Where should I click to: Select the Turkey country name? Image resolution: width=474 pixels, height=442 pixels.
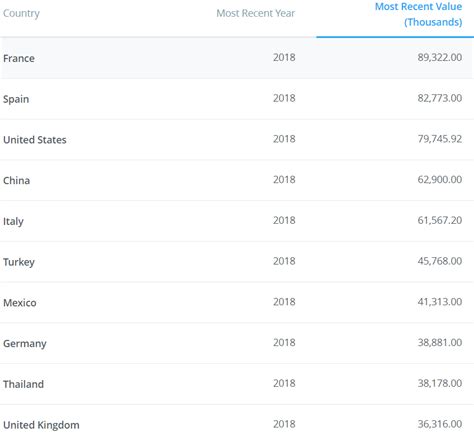19,262
